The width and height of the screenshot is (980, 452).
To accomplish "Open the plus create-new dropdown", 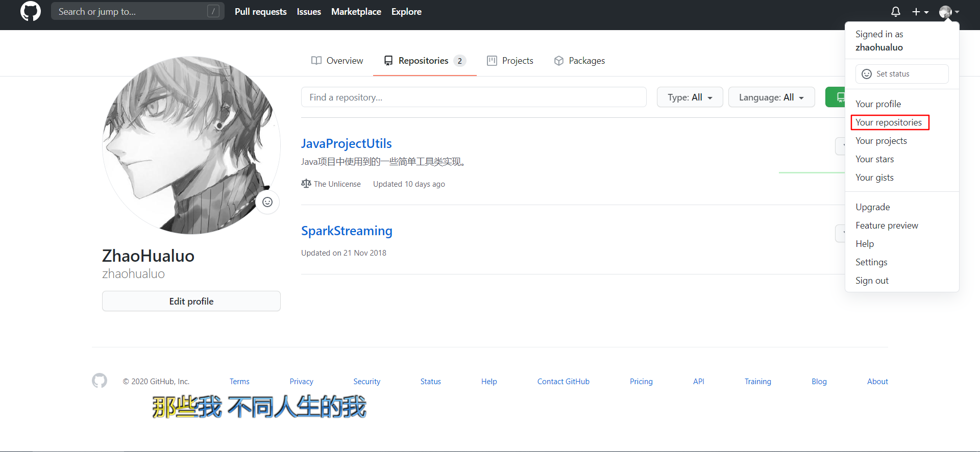I will [920, 12].
